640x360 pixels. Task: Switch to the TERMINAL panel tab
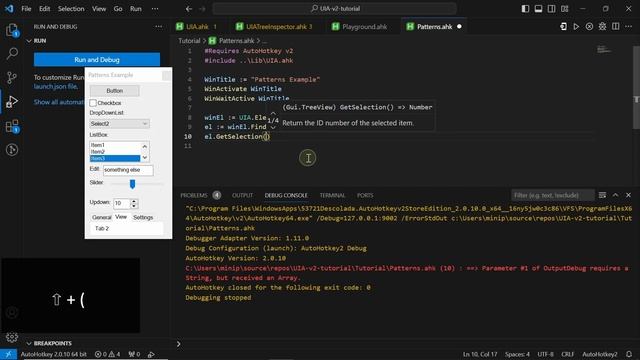332,196
